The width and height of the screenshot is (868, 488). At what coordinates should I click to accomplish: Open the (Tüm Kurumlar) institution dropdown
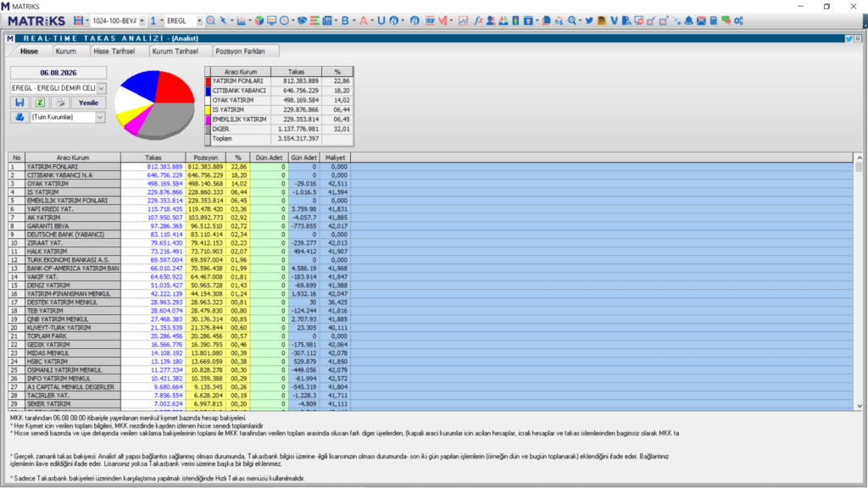tap(100, 117)
